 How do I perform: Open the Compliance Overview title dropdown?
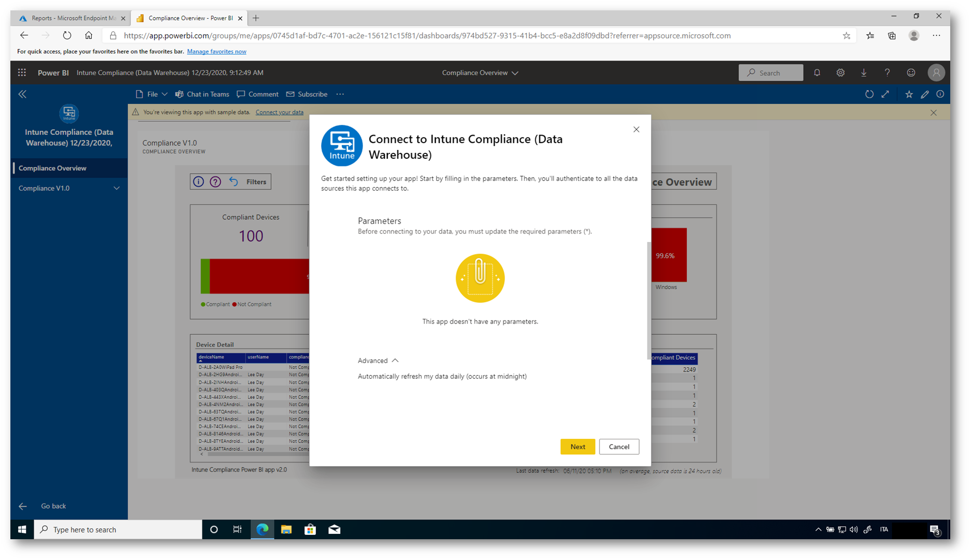click(480, 73)
